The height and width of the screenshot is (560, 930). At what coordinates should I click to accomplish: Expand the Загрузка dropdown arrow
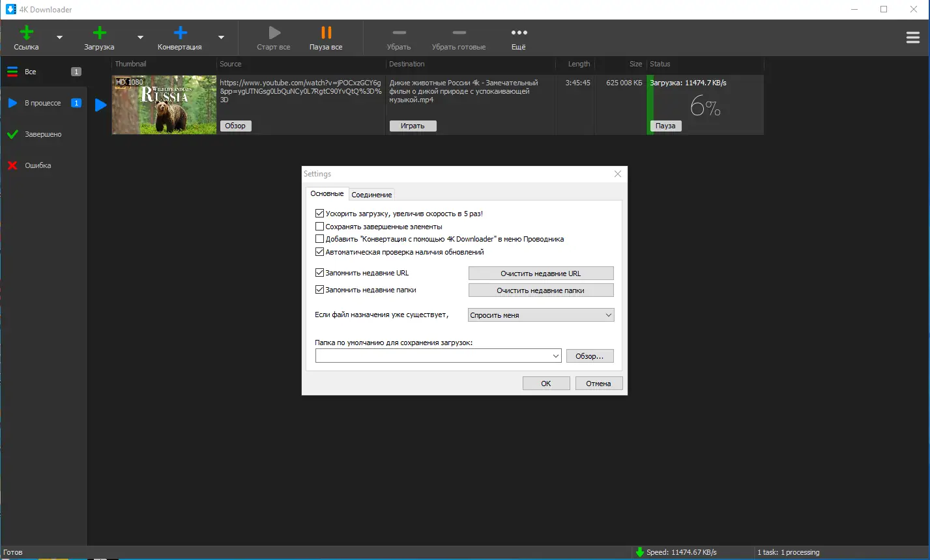click(x=140, y=38)
